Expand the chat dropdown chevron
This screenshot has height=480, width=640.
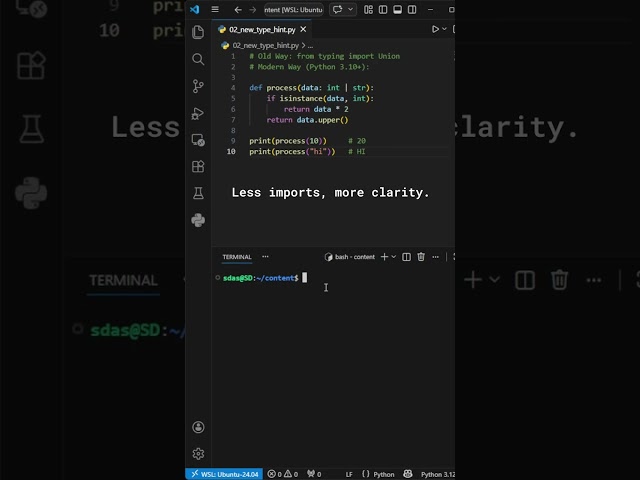(350, 9)
